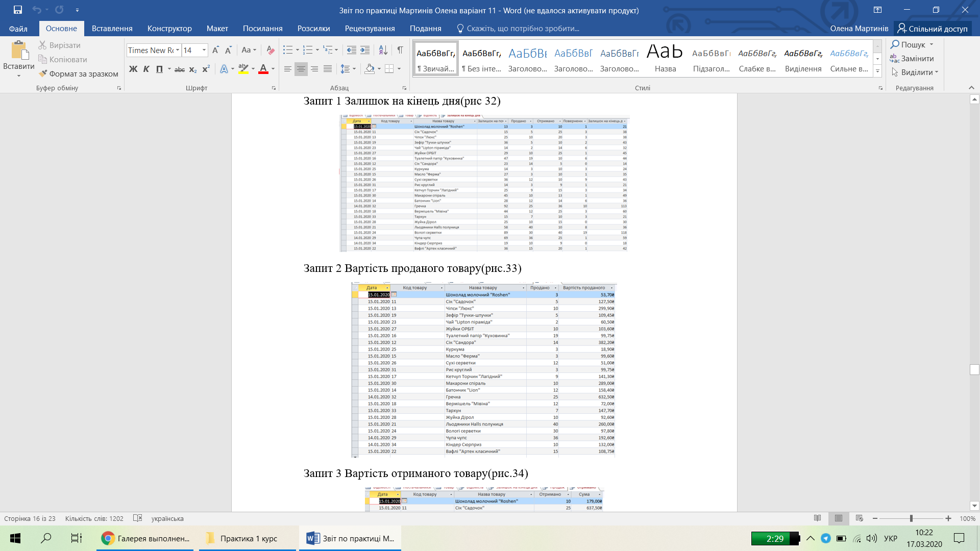
Task: Open the Рецензування ribbon tab
Action: [370, 29]
